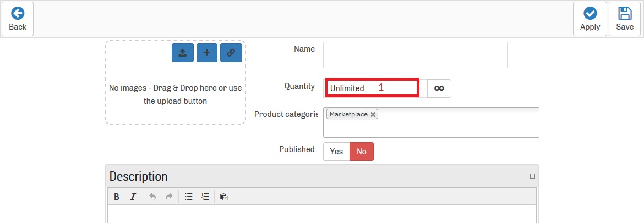The height and width of the screenshot is (223, 644).
Task: Collapse the Description panel
Action: [532, 176]
